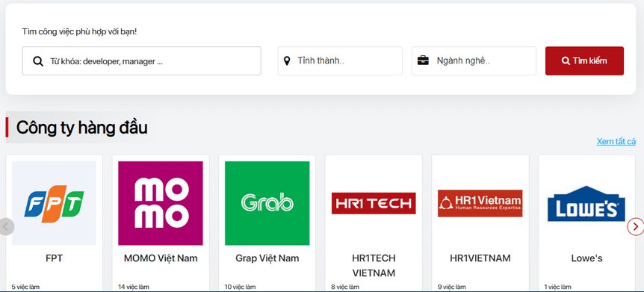Click the HR1VIETNAM company name
Screen dimensions: 644x292
pos(480,258)
